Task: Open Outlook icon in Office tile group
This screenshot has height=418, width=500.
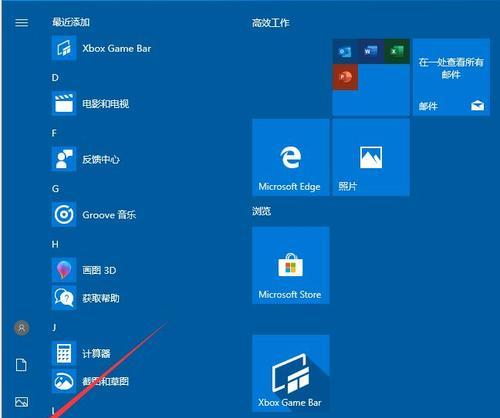Action: click(345, 51)
